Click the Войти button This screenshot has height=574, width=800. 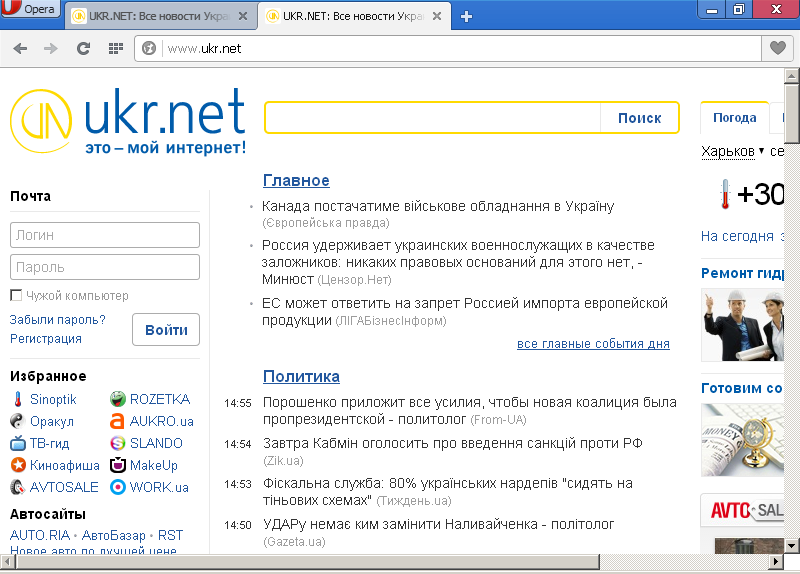click(166, 330)
